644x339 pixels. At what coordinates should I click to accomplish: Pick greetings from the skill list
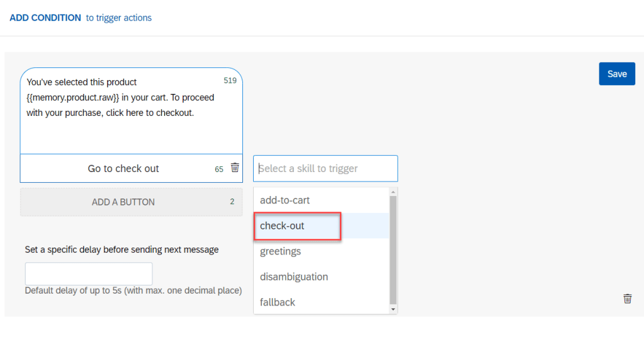[280, 251]
